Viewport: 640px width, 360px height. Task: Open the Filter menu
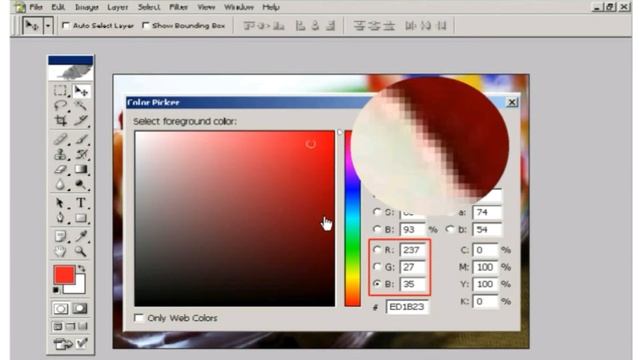[x=178, y=7]
